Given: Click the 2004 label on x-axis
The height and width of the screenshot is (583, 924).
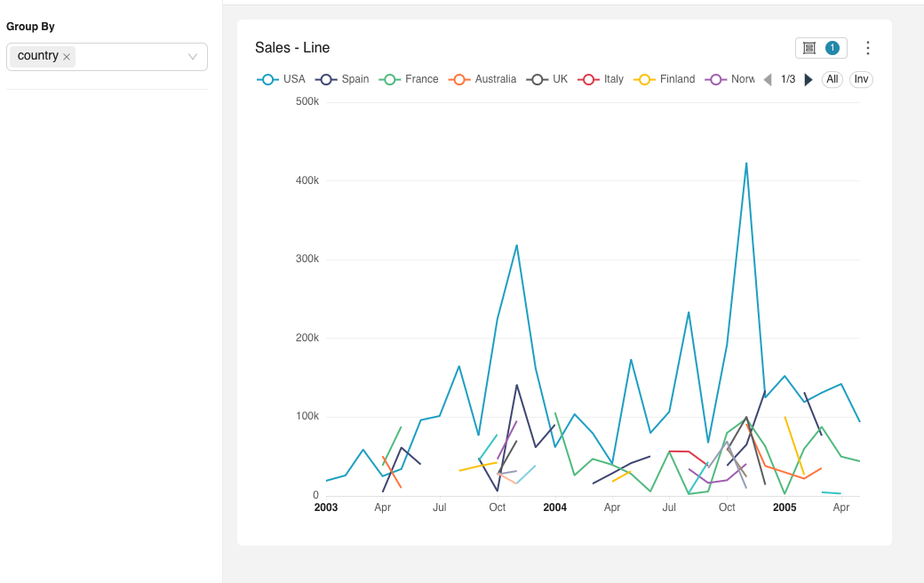Looking at the screenshot, I should tap(554, 507).
